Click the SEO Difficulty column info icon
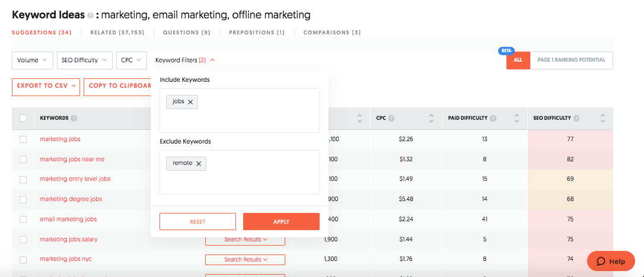This screenshot has width=644, height=277. [576, 118]
